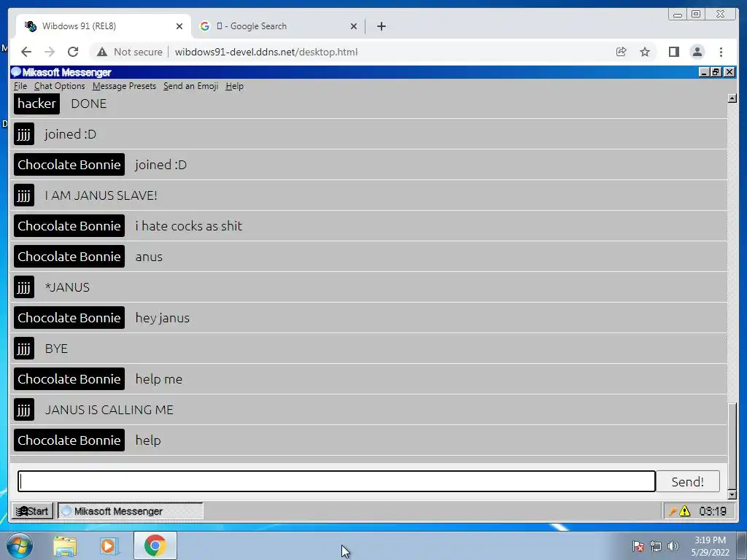Click chat scrollbar down arrow

pyautogui.click(x=732, y=495)
